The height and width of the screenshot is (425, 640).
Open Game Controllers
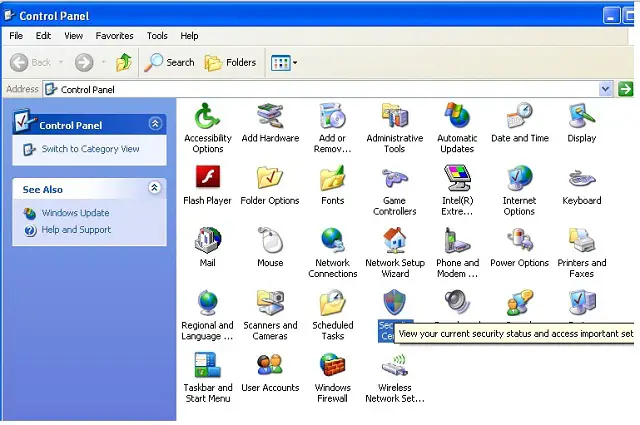(395, 190)
